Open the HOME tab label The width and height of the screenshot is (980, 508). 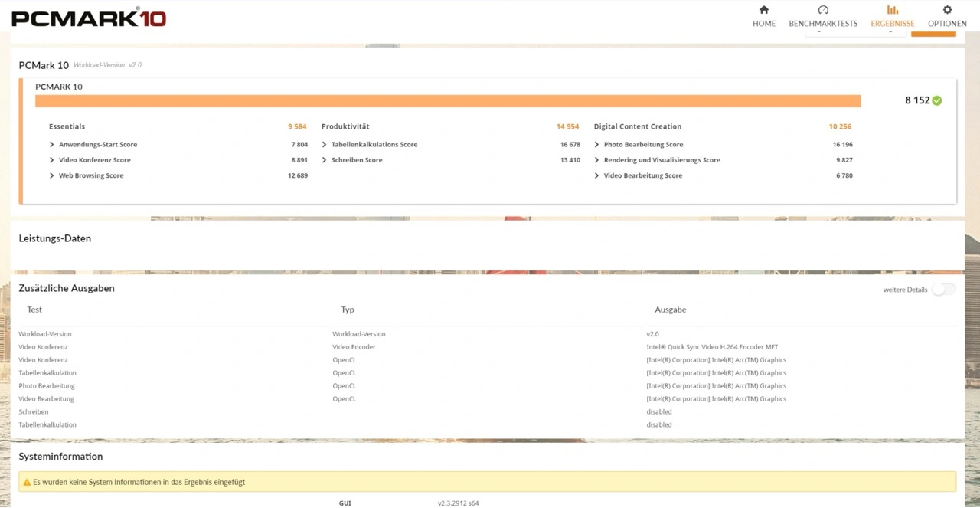764,24
